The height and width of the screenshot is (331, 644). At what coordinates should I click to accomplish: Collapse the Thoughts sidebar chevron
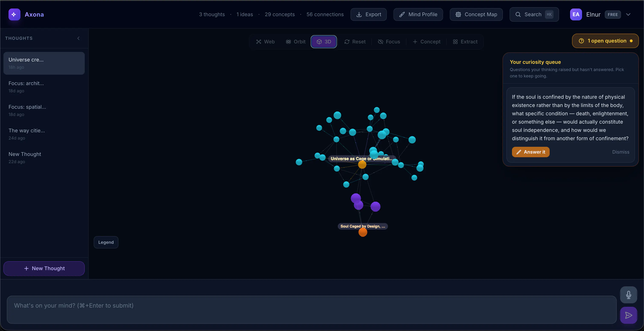[x=79, y=38]
